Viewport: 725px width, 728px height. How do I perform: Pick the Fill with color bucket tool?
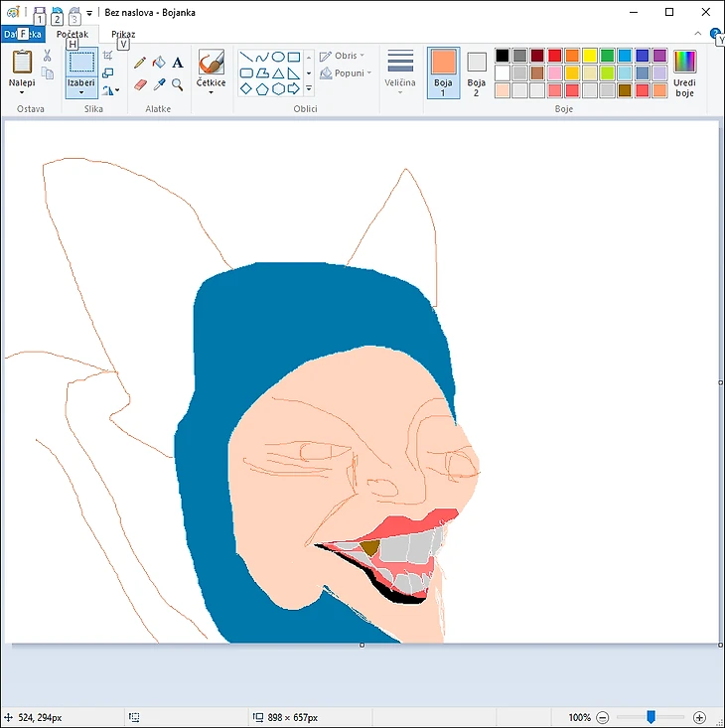[159, 63]
